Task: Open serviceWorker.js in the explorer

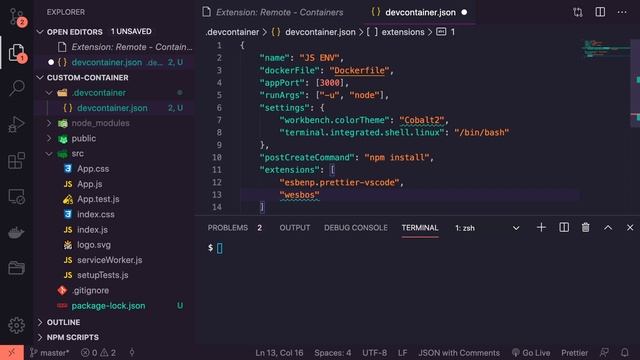Action: click(109, 260)
